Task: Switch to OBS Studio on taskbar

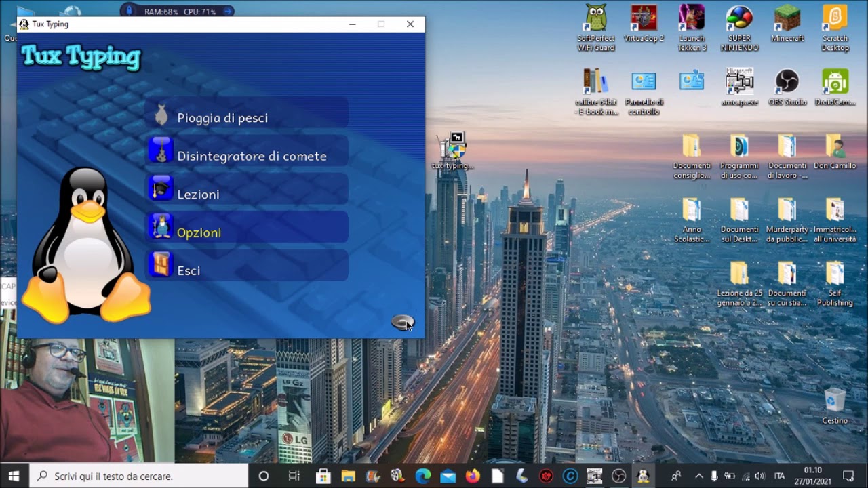Action: click(x=618, y=476)
